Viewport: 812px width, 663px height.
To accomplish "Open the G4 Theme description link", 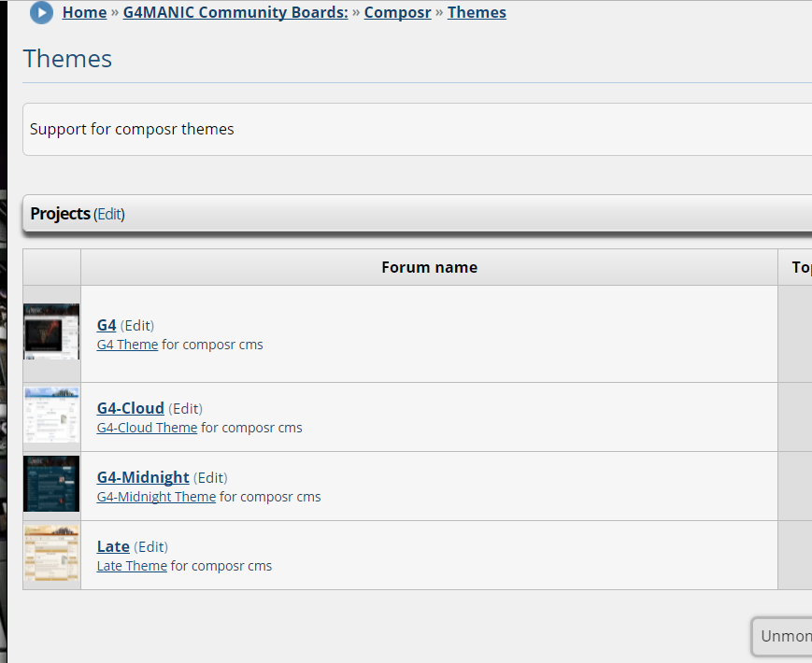I will 127,345.
